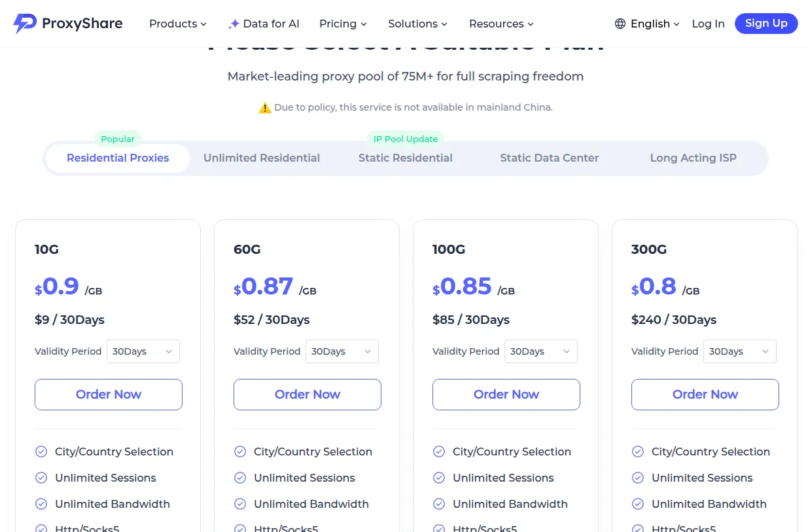
Task: Click the check icon beside Unlimited Sessions in 100G card
Action: click(439, 478)
